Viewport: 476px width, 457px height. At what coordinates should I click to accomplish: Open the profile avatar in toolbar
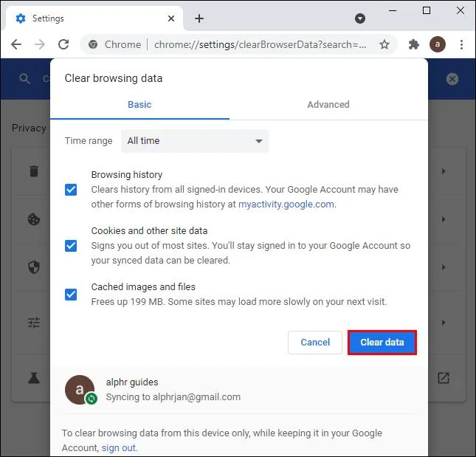coord(438,44)
